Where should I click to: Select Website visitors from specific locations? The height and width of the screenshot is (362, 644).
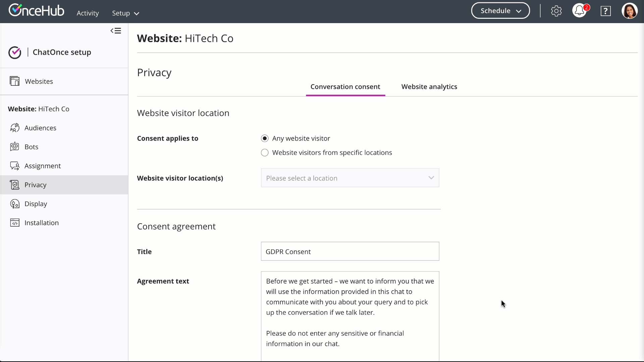tap(265, 153)
